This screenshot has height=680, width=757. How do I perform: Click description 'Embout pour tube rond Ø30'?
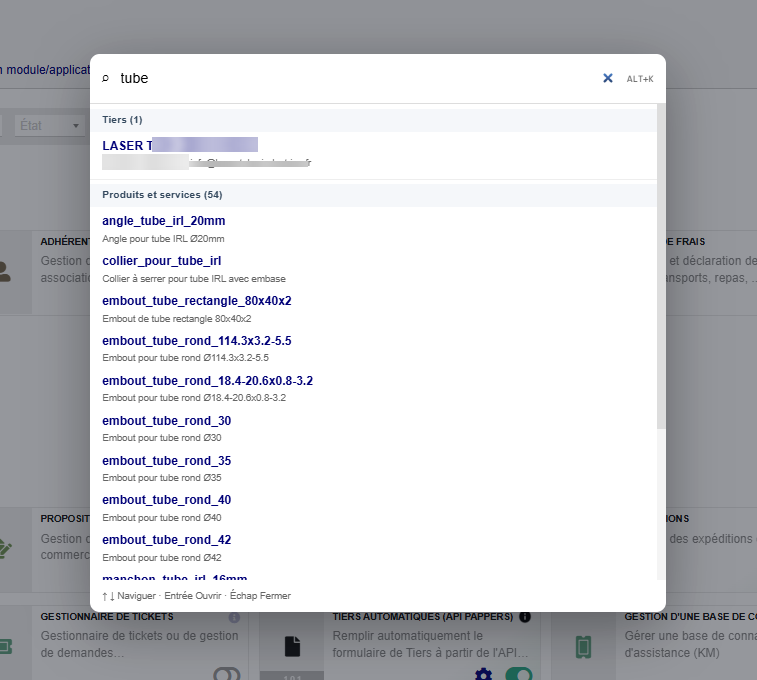tap(162, 438)
